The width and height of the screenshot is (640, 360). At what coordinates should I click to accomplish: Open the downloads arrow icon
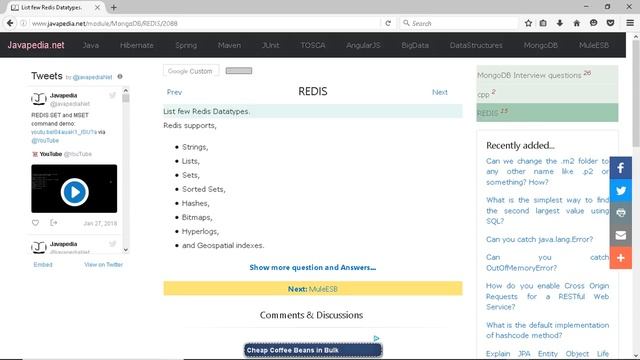pos(560,23)
